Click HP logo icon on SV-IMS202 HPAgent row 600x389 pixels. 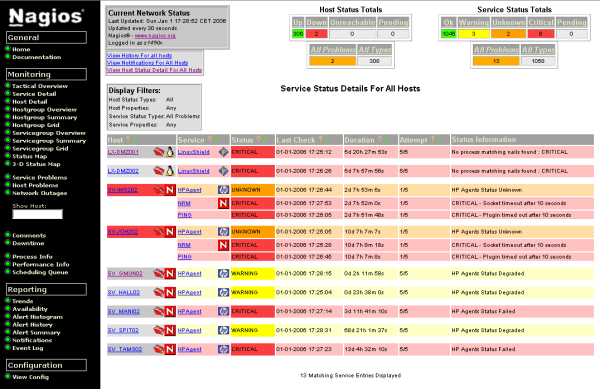click(x=223, y=190)
